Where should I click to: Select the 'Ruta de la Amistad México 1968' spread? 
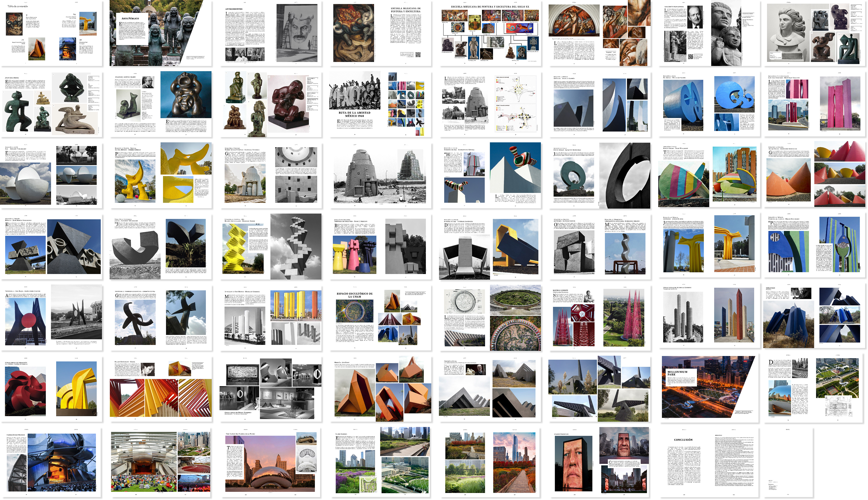pyautogui.click(x=381, y=104)
